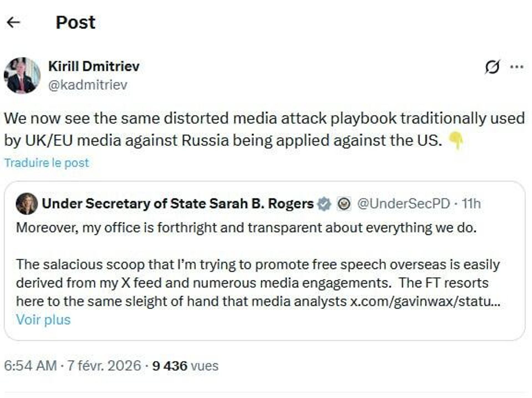Image resolution: width=532 pixels, height=398 pixels.
Task: Click the blue verified badge icon
Action: (324, 204)
